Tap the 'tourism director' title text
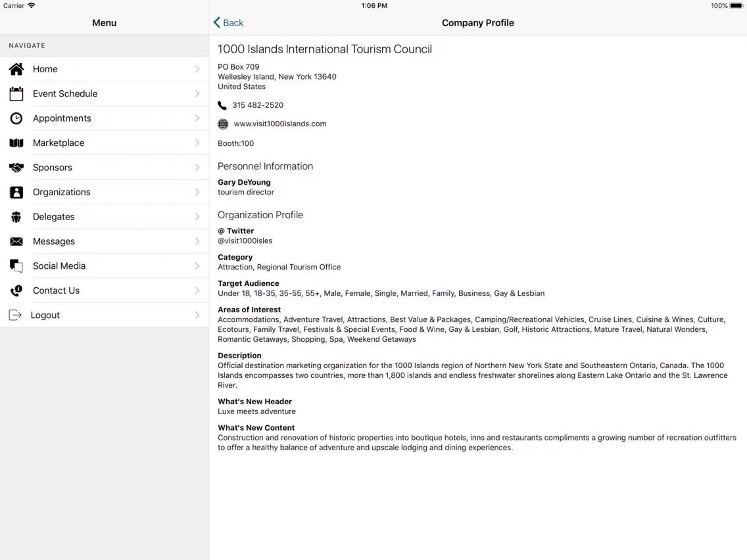The height and width of the screenshot is (560, 747). pyautogui.click(x=246, y=193)
